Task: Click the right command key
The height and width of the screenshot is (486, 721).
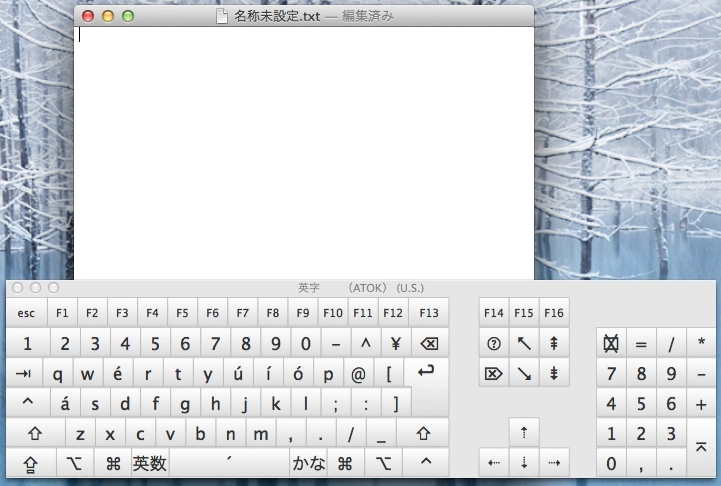Action: click(x=345, y=463)
